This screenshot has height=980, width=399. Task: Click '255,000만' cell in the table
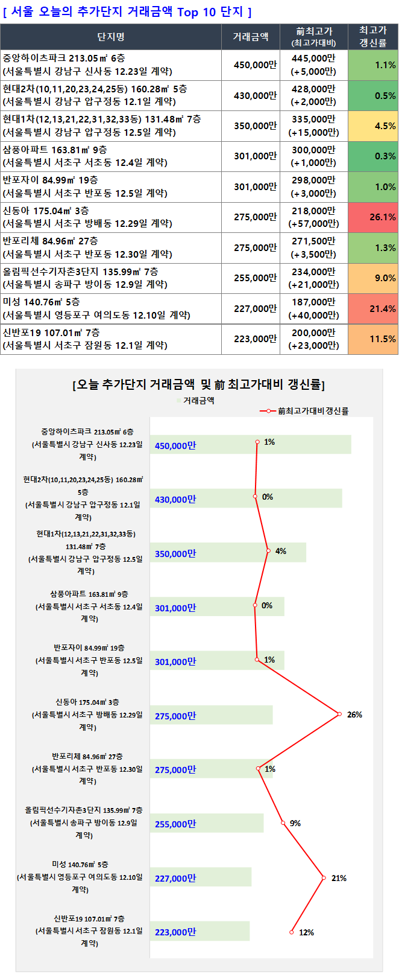pos(251,278)
